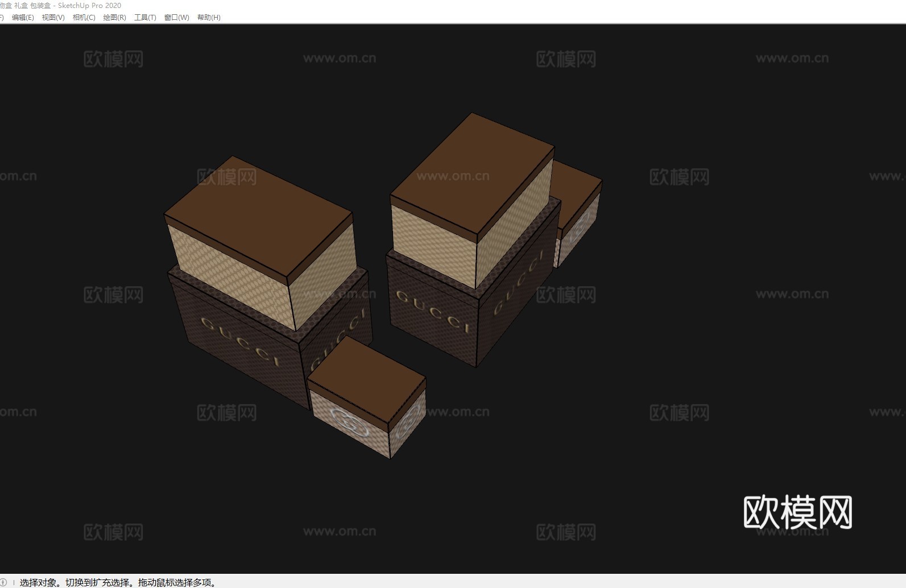Open the 帮助(H) menu
Image resolution: width=906 pixels, height=588 pixels.
click(209, 17)
